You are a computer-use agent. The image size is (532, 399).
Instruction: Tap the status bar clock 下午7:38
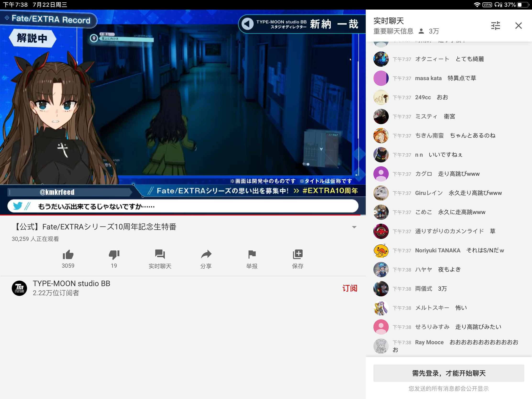click(x=15, y=5)
